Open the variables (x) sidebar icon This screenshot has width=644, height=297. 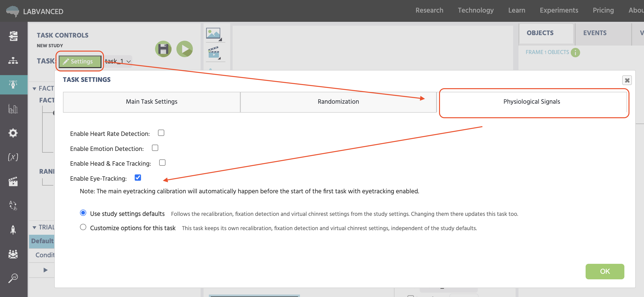tap(13, 157)
